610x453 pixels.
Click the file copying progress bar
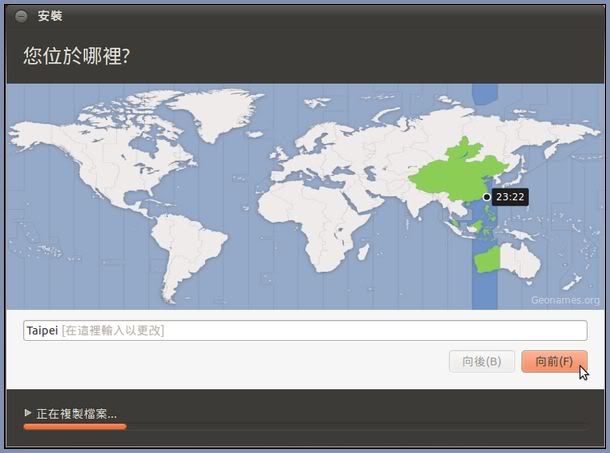coord(305,427)
